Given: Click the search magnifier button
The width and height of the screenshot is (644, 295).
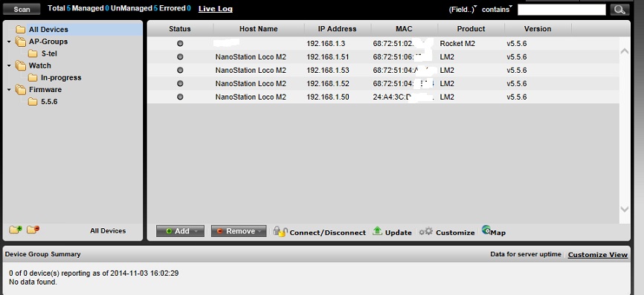Looking at the screenshot, I should pyautogui.click(x=619, y=10).
